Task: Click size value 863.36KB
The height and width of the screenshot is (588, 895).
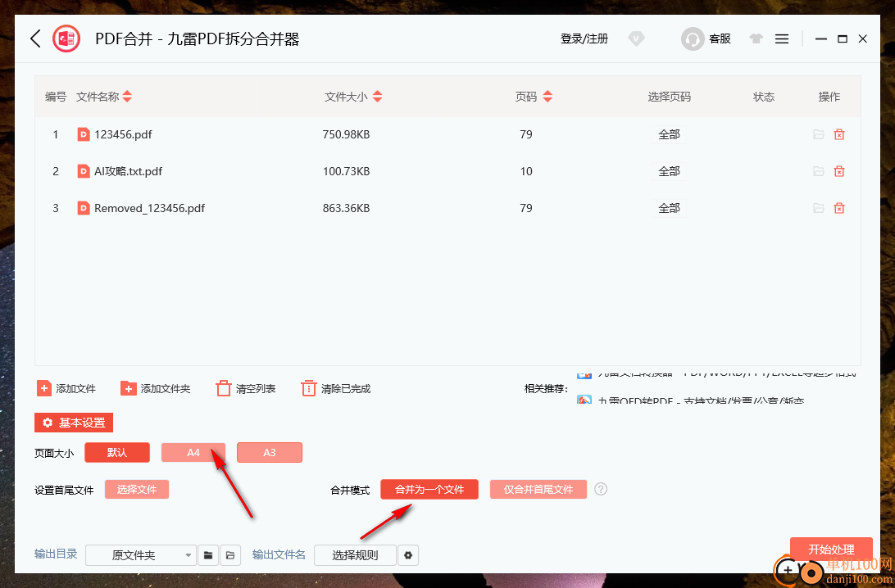Action: [346, 208]
